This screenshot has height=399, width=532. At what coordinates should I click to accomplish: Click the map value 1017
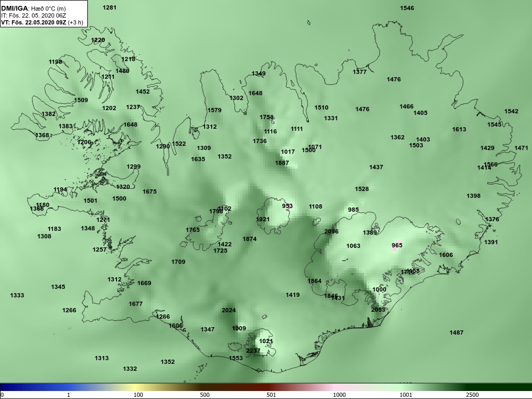288,152
